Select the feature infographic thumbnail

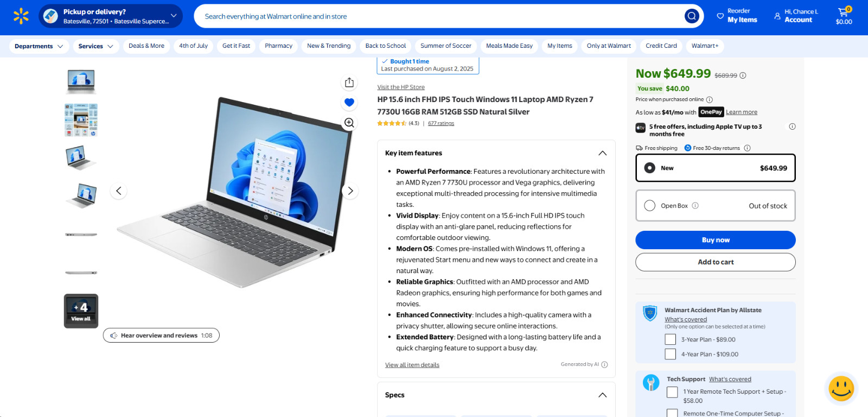[x=81, y=120]
